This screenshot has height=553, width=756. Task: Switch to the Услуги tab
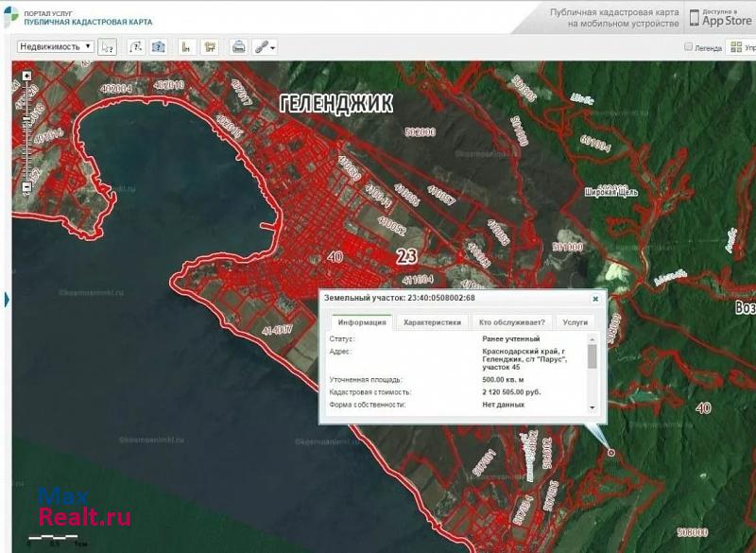[x=575, y=321]
